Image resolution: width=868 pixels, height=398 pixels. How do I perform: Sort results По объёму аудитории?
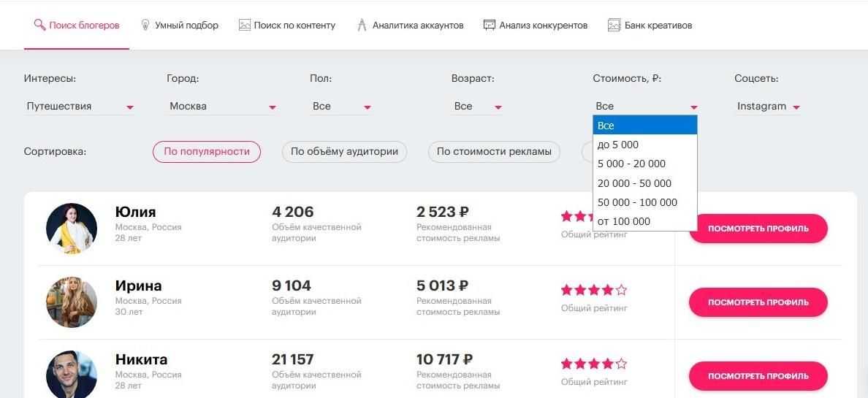pos(344,152)
